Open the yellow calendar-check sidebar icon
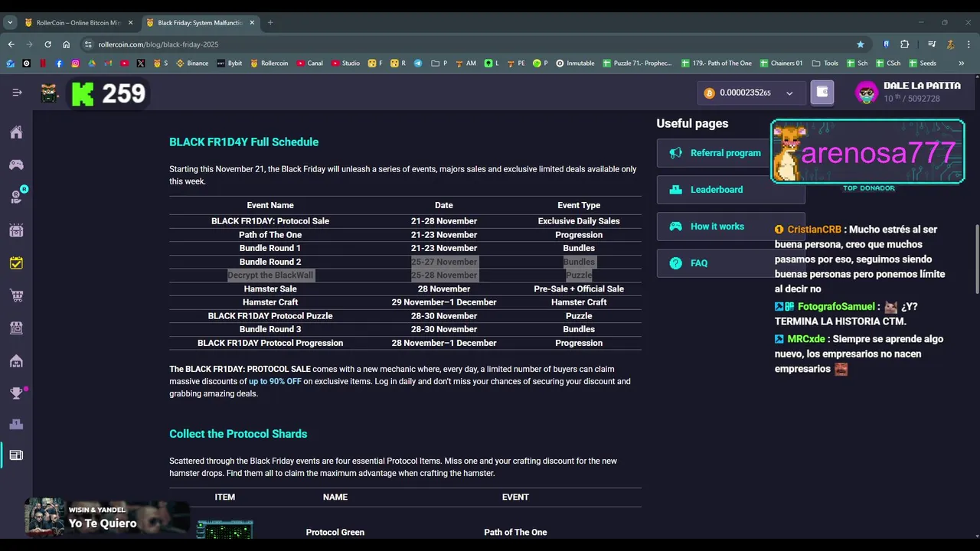This screenshot has width=980, height=551. 16,262
